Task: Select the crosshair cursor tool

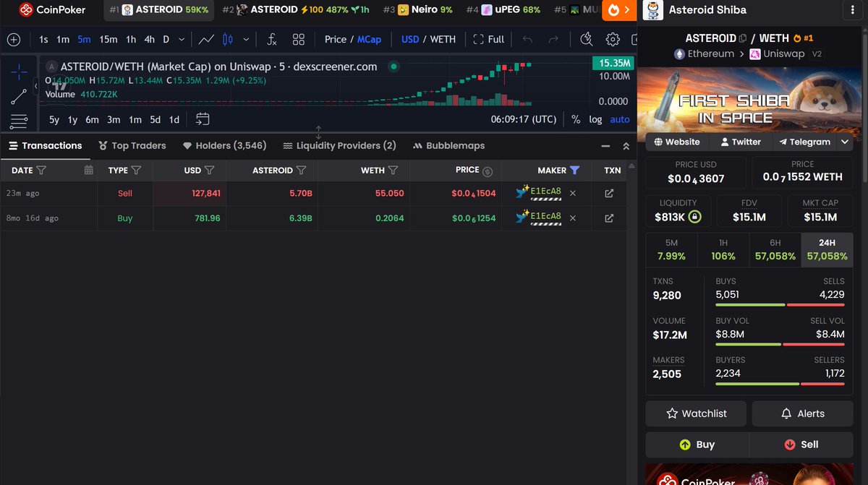Action: point(19,70)
